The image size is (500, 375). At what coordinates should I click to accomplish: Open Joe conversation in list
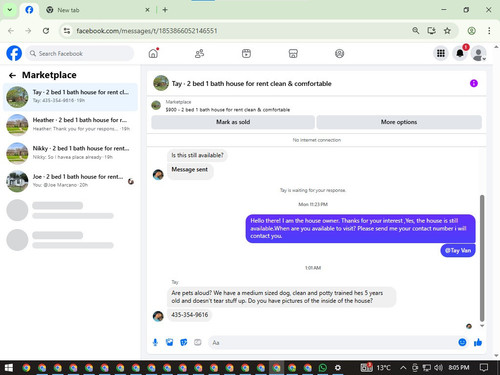pyautogui.click(x=70, y=181)
